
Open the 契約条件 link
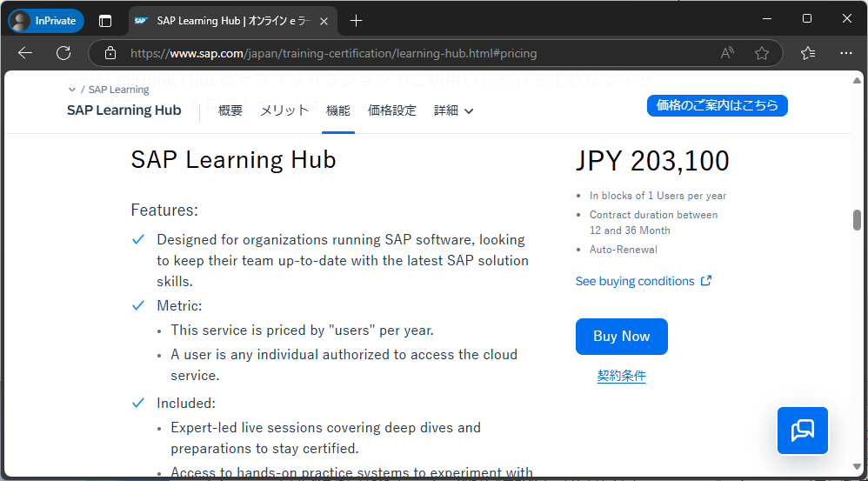click(x=621, y=376)
